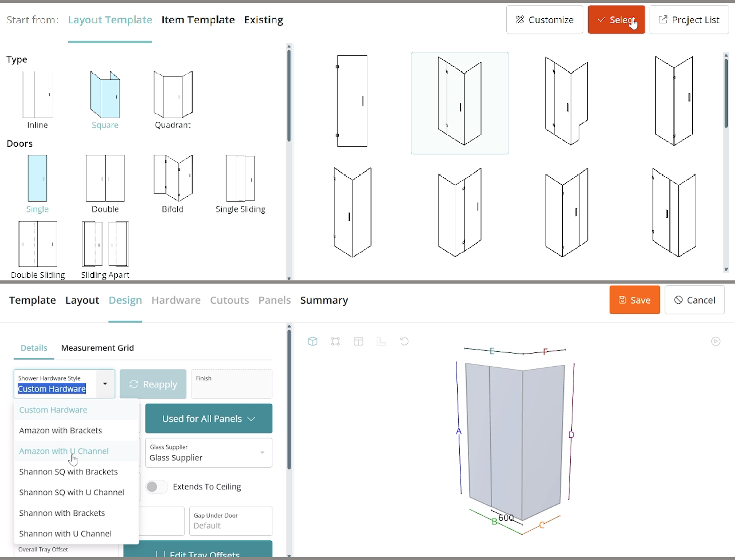Switch to Item Template tab
735x560 pixels.
point(198,20)
